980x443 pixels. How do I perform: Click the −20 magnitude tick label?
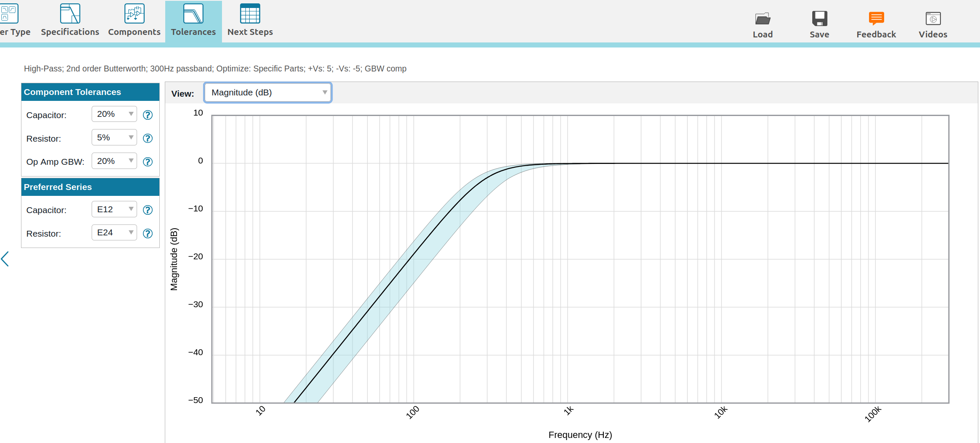(195, 256)
